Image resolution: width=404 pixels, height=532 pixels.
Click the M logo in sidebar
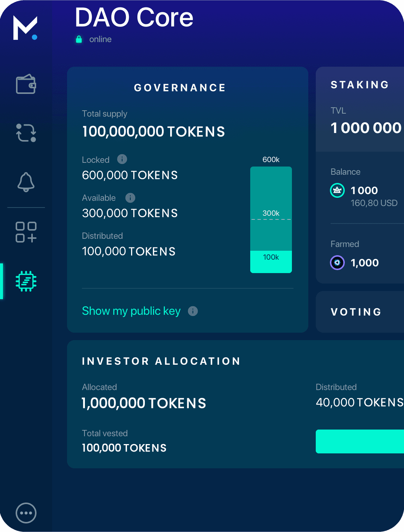click(25, 28)
